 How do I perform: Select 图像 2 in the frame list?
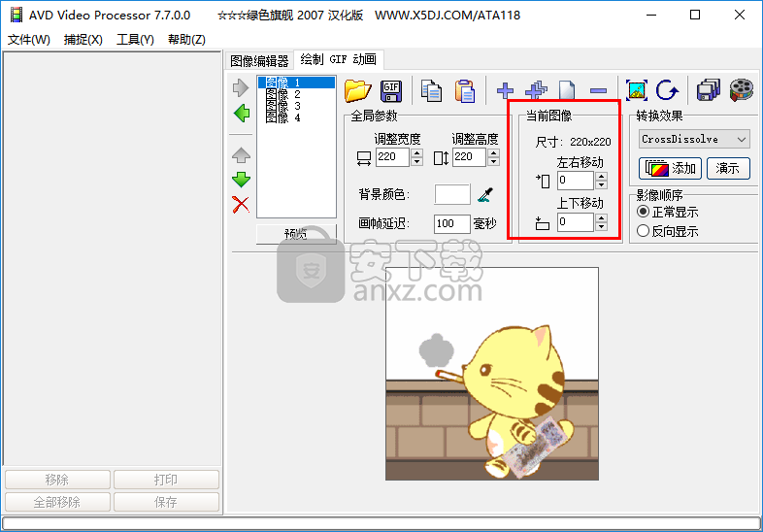296,94
